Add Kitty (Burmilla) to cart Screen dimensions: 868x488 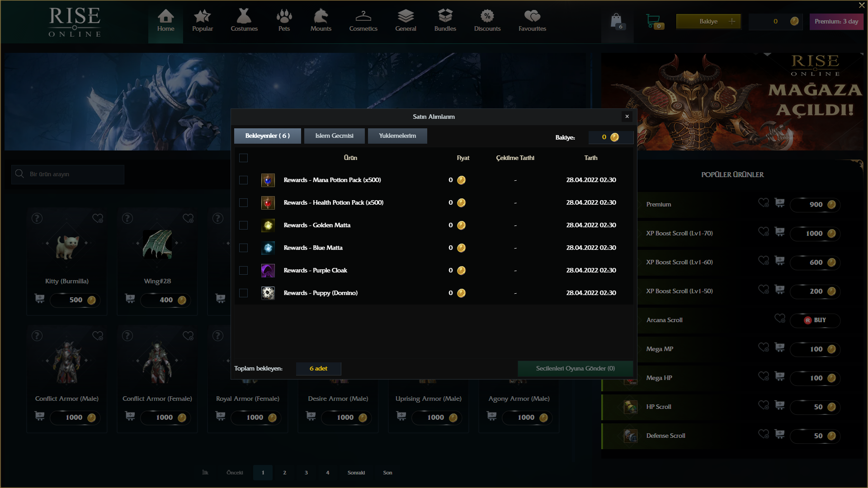tap(40, 299)
